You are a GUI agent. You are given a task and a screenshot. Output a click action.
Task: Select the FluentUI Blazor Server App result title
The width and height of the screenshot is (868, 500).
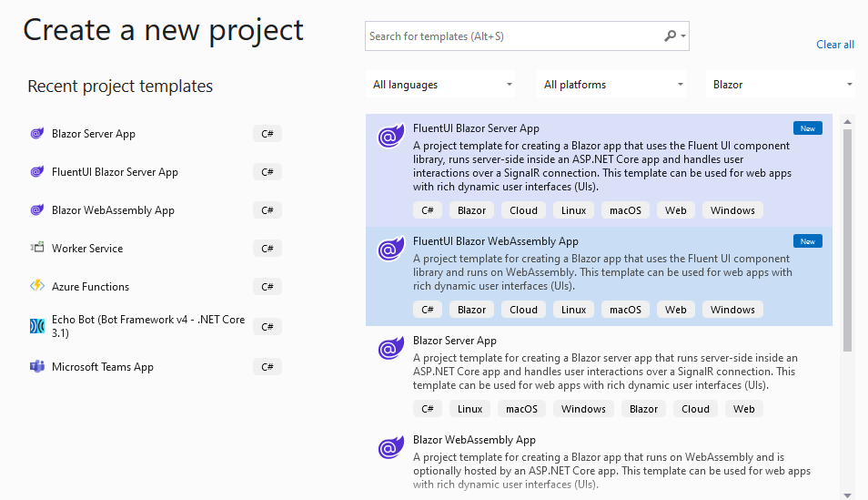point(476,128)
